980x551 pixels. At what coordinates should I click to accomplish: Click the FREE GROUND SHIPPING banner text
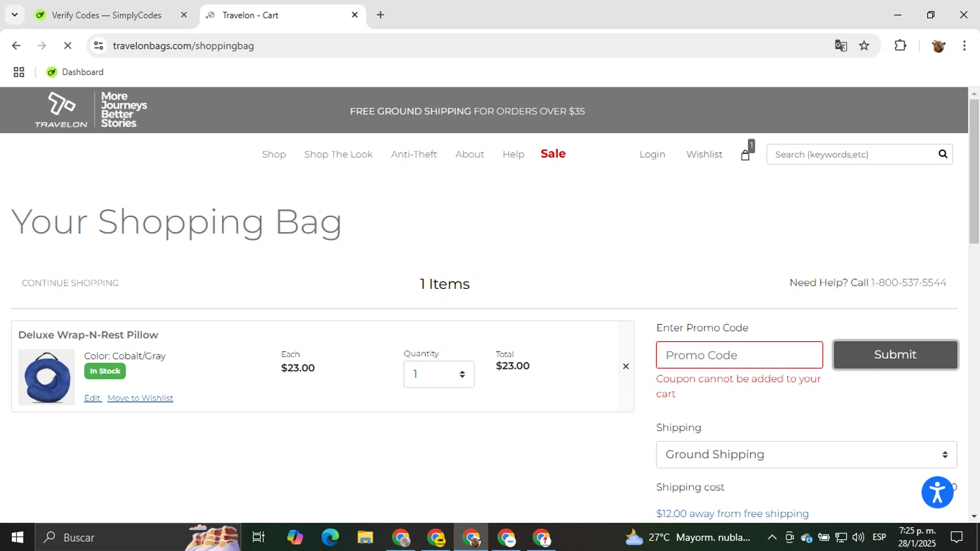click(x=467, y=111)
